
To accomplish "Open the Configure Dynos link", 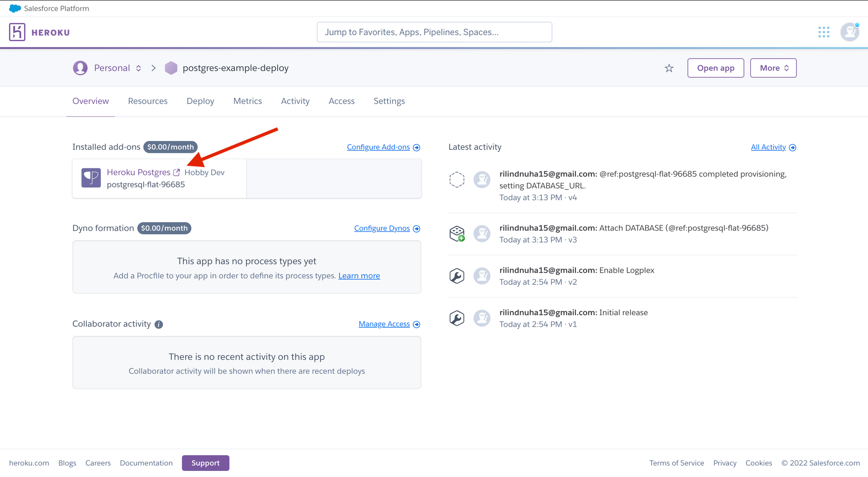I will click(x=382, y=228).
